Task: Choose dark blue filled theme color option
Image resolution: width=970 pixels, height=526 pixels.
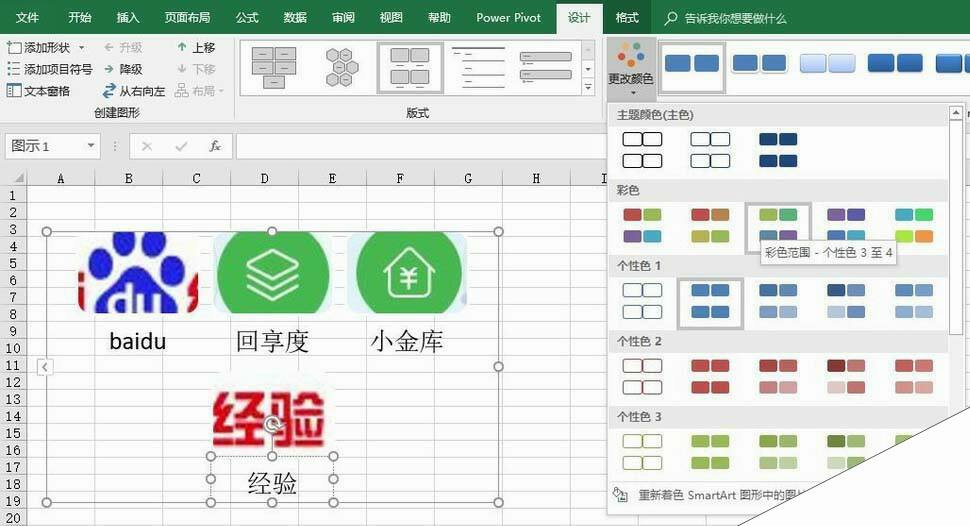Action: (778, 150)
